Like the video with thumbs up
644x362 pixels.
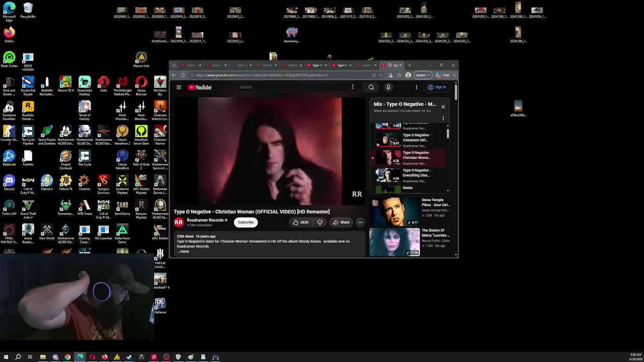[x=301, y=222]
